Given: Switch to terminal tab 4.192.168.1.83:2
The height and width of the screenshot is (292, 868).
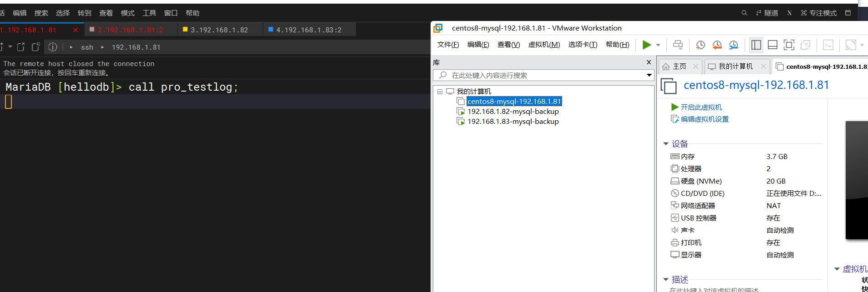Looking at the screenshot, I should (309, 30).
